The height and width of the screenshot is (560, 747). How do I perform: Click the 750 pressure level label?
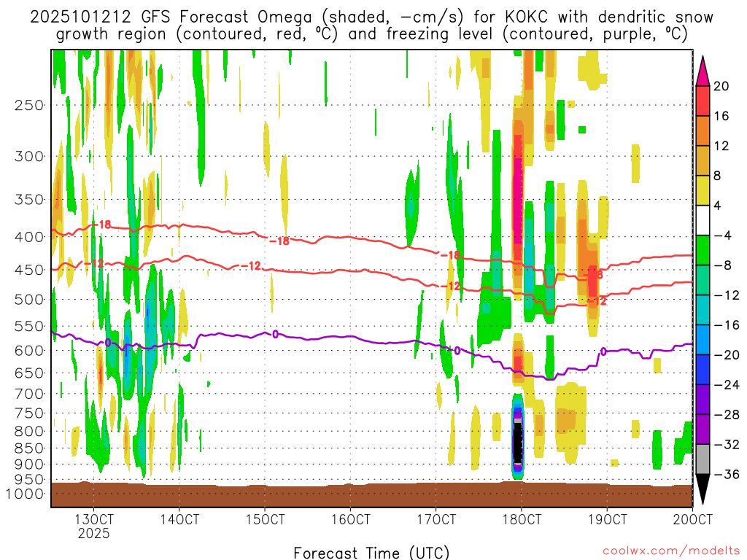29,413
